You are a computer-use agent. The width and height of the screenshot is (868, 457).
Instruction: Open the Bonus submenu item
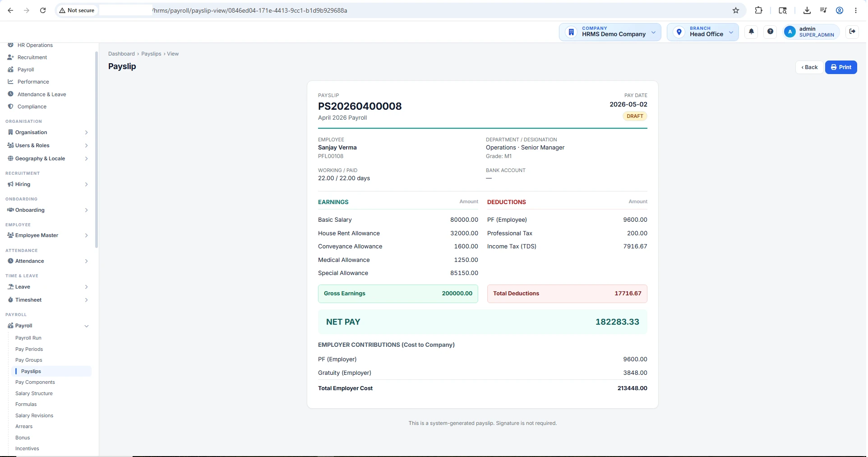tap(23, 438)
